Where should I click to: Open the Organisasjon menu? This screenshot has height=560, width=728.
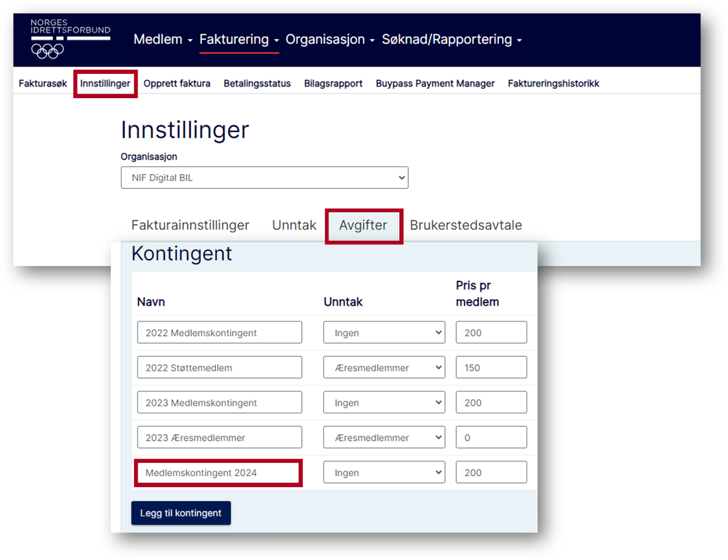[x=325, y=39]
